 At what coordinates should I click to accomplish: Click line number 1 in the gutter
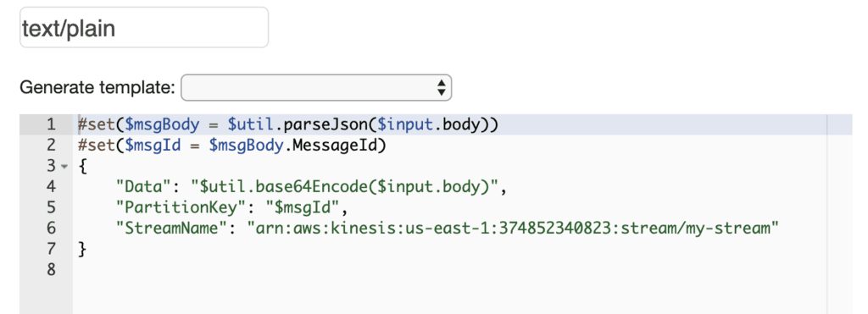52,125
